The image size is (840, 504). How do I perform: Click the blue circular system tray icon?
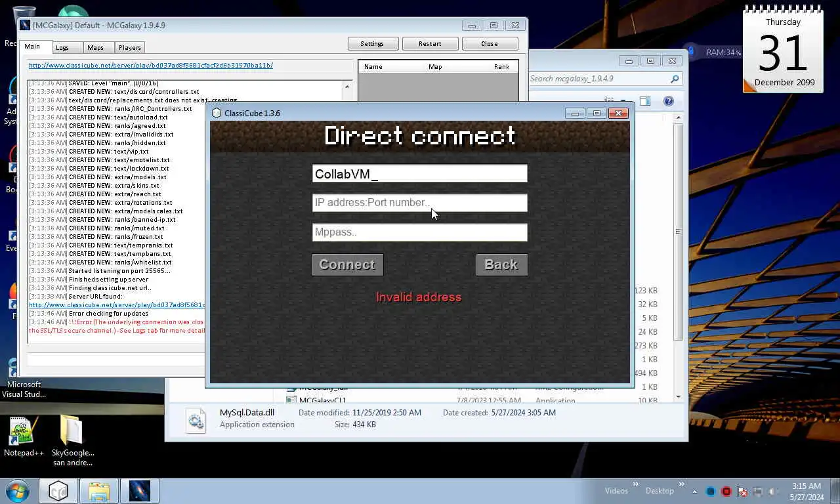(x=711, y=492)
